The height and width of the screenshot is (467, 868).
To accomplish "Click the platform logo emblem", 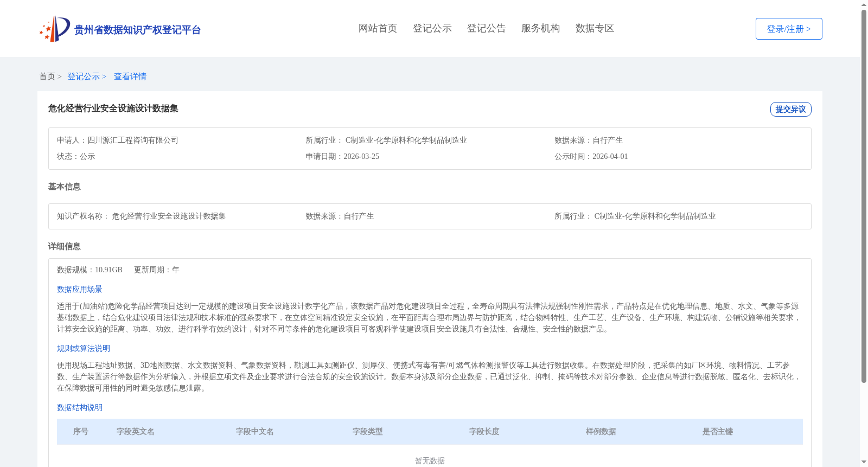I will pos(55,29).
